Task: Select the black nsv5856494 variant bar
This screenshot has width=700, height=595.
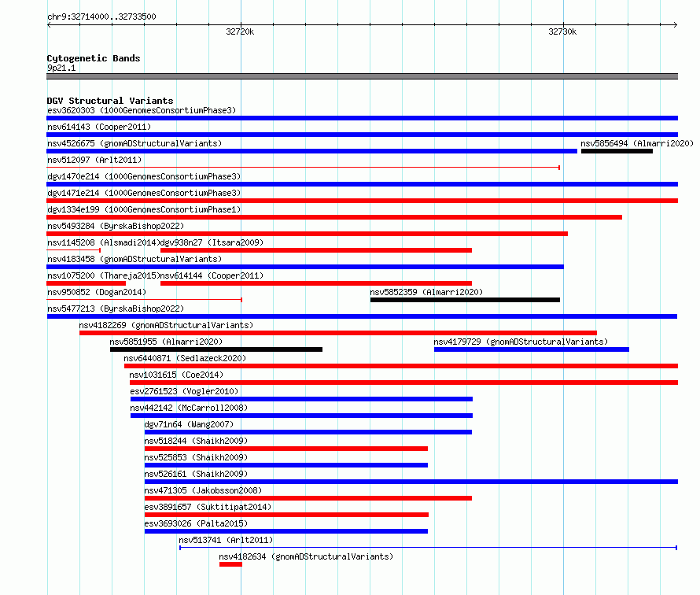Action: [617, 151]
